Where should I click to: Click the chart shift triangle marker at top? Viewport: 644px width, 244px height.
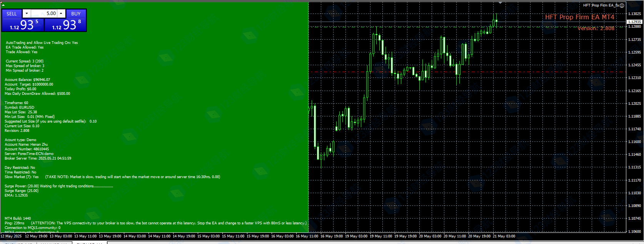(500, 3)
